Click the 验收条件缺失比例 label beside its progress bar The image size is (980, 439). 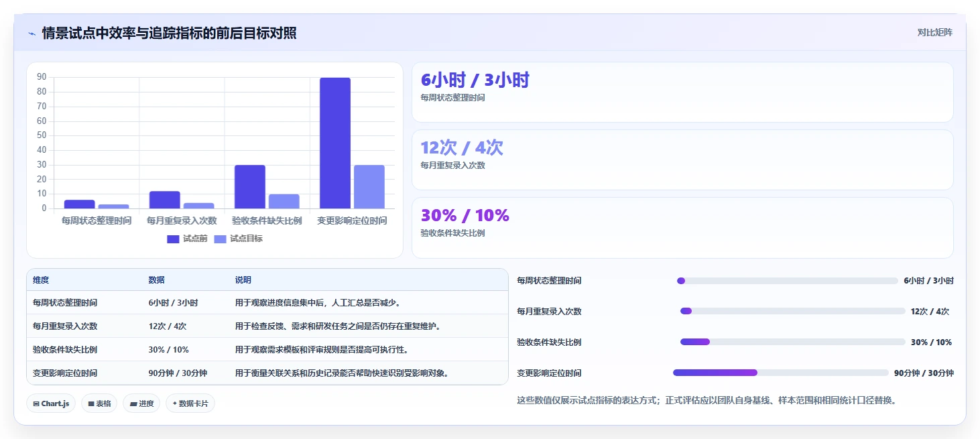[x=549, y=342]
